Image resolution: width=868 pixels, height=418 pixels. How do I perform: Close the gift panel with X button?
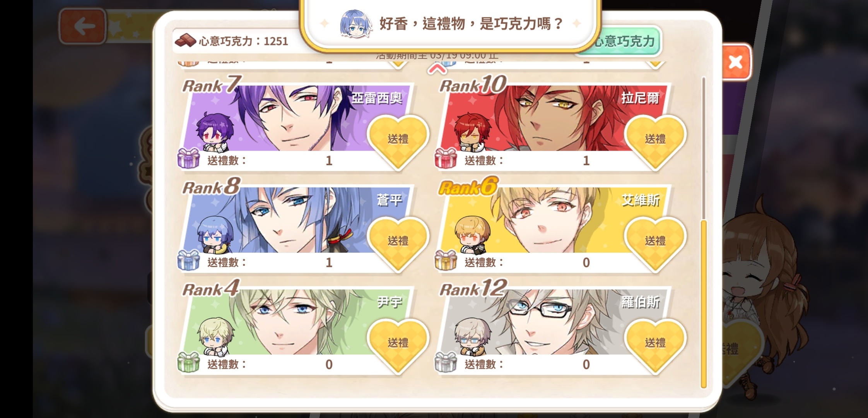pyautogui.click(x=735, y=62)
